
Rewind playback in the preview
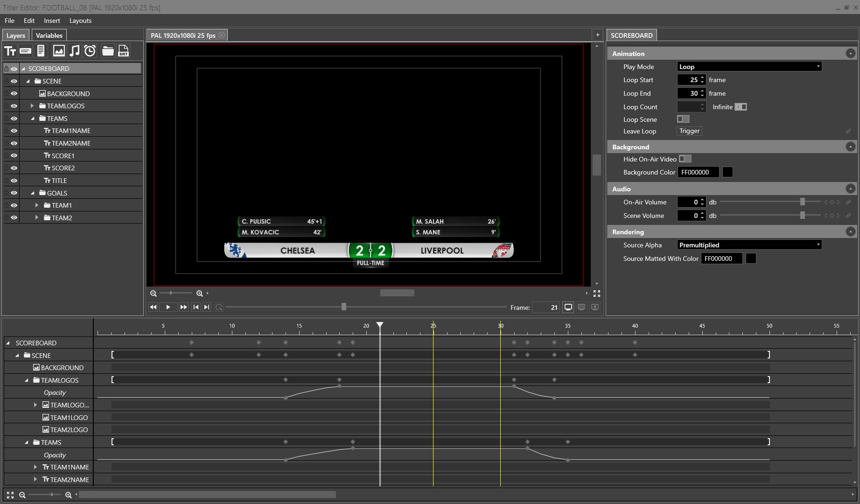[x=153, y=307]
